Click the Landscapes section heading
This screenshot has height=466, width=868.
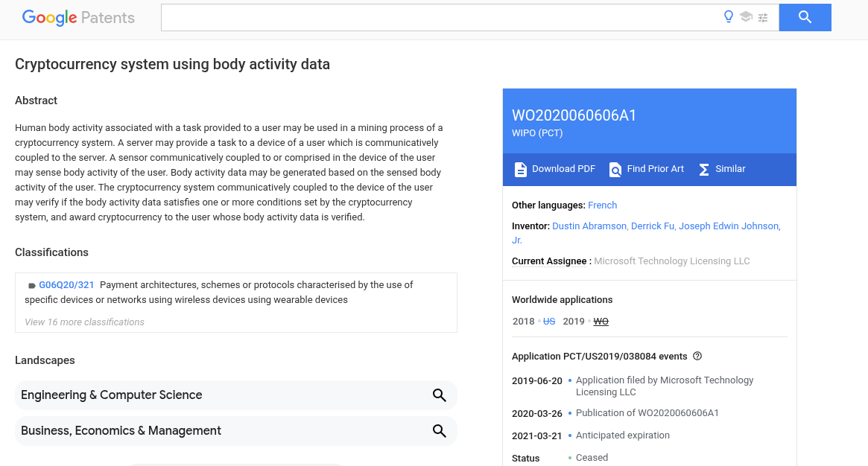[45, 360]
